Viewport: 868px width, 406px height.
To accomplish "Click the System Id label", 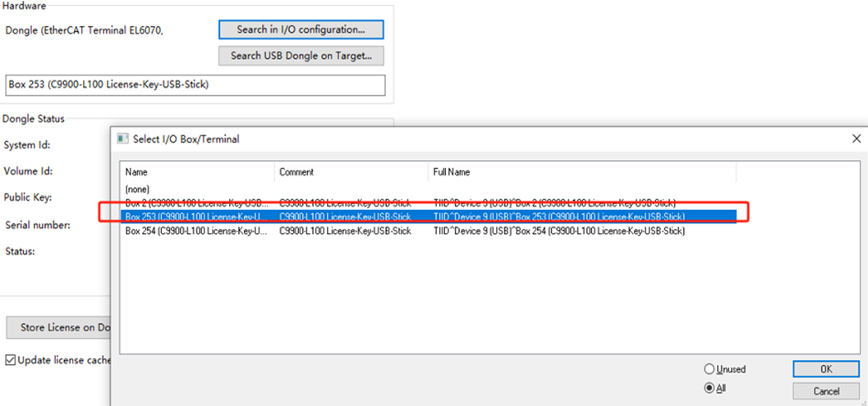I will tap(27, 145).
